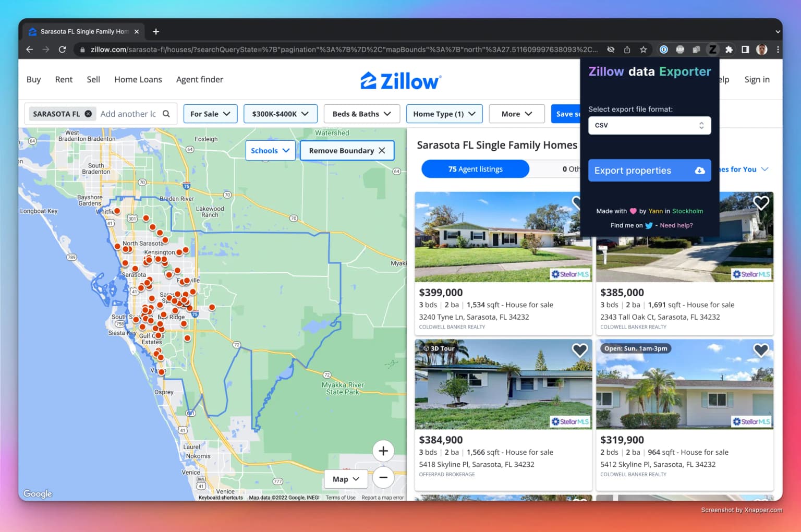Open the CSV export format selector

tap(649, 125)
